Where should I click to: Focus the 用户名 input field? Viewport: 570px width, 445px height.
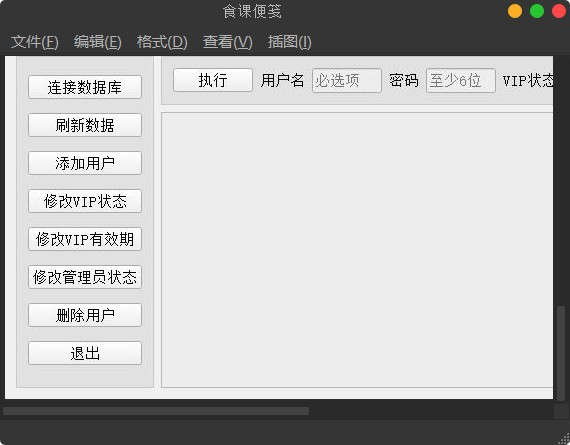[347, 80]
